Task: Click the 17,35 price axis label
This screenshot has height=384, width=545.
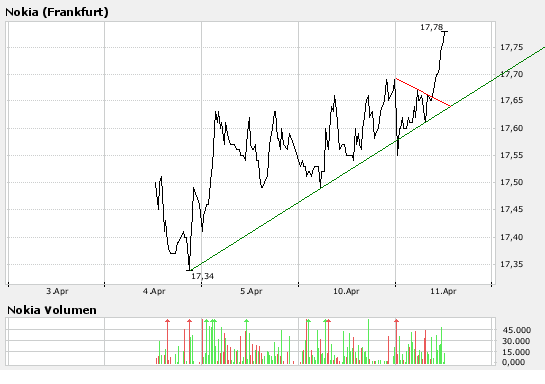Action: point(511,264)
